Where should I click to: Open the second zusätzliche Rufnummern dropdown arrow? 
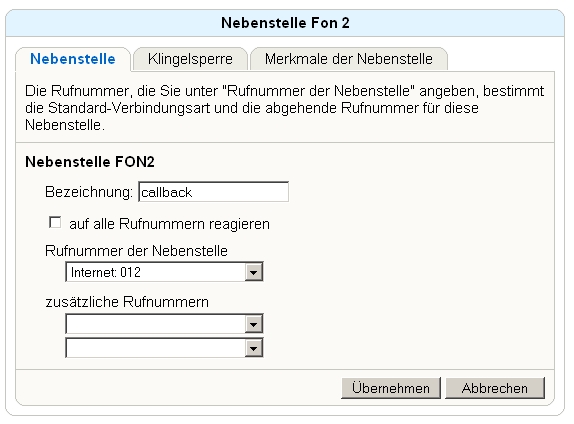(253, 348)
